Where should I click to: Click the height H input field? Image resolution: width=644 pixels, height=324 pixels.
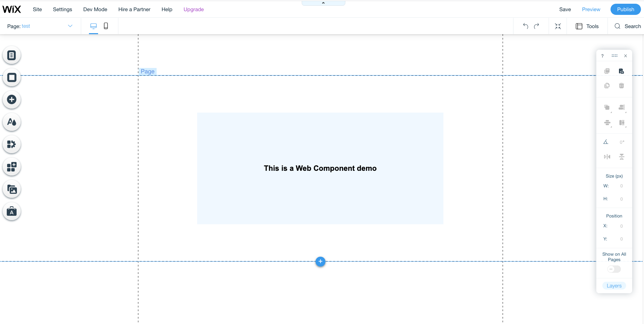[621, 199]
